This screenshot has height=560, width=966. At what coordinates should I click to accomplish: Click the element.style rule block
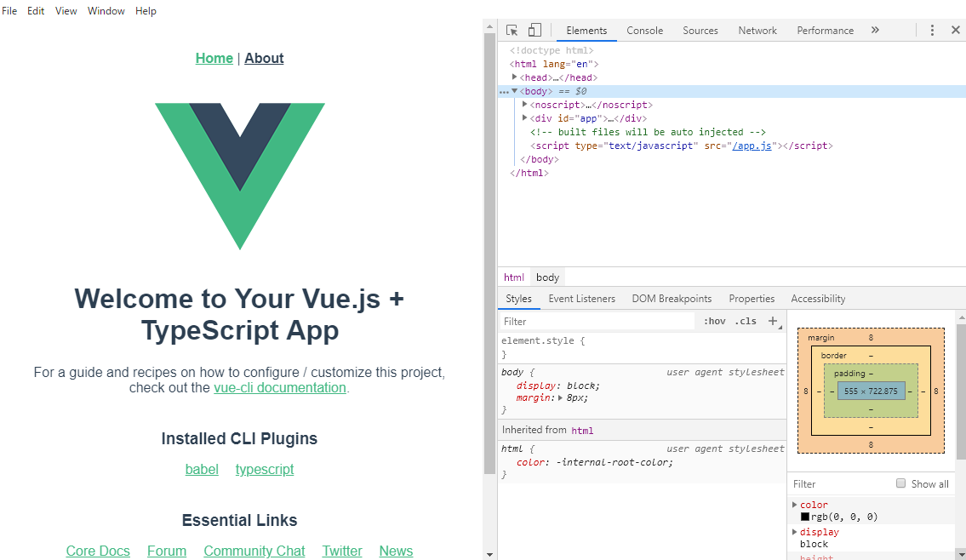642,347
